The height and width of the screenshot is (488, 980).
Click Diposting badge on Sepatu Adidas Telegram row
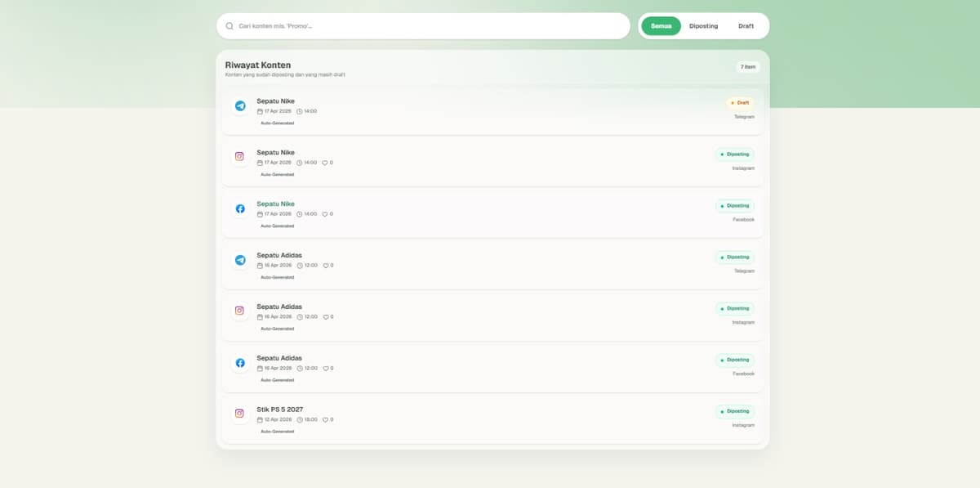[735, 257]
